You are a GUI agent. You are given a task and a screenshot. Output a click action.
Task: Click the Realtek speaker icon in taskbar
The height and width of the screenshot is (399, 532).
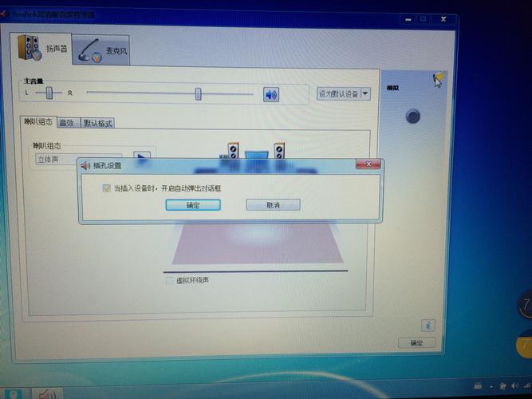[46, 393]
